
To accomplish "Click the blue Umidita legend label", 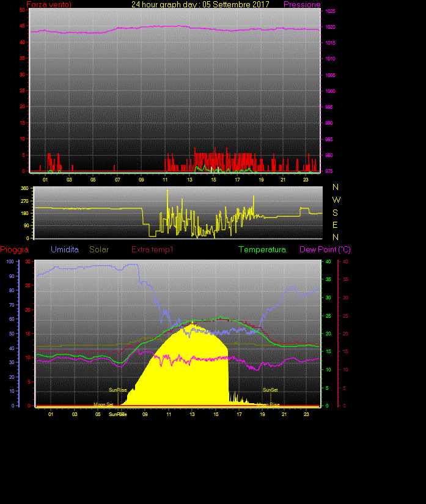I will click(65, 250).
